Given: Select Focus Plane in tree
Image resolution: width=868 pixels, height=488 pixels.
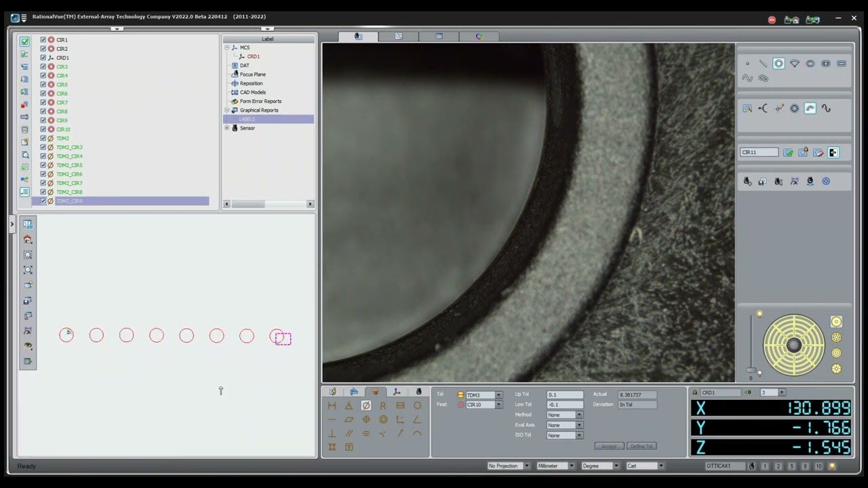Looking at the screenshot, I should (x=252, y=75).
